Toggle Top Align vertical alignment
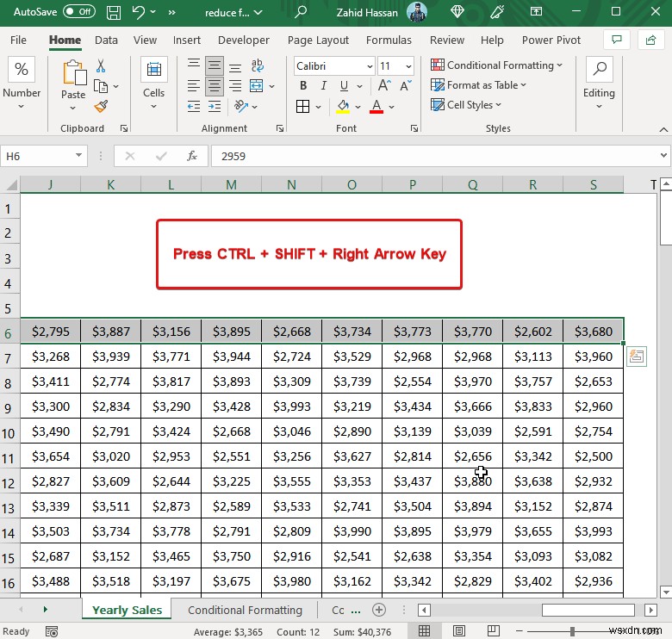Viewport: 672px width, 639px height. pyautogui.click(x=194, y=64)
